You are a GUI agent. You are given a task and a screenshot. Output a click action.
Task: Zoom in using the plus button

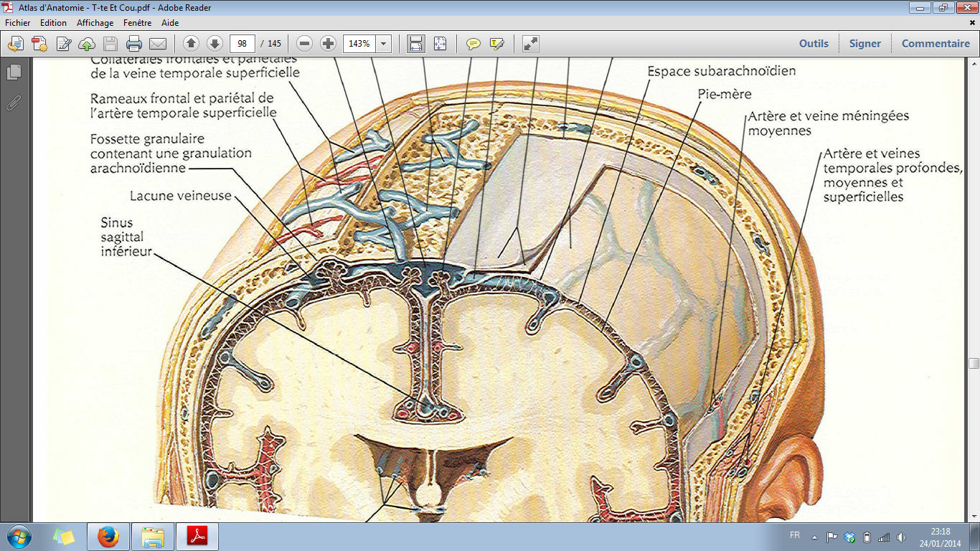pyautogui.click(x=328, y=44)
